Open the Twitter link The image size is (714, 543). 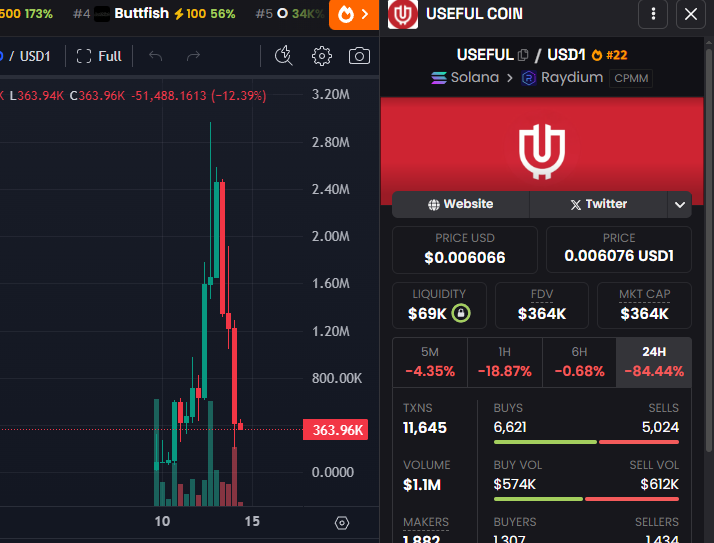(598, 204)
